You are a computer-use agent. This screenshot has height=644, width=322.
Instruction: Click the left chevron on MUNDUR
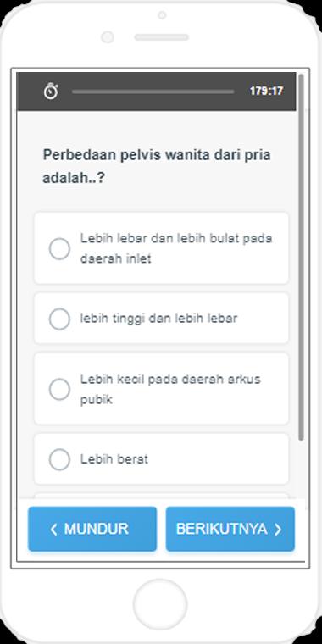pyautogui.click(x=53, y=530)
